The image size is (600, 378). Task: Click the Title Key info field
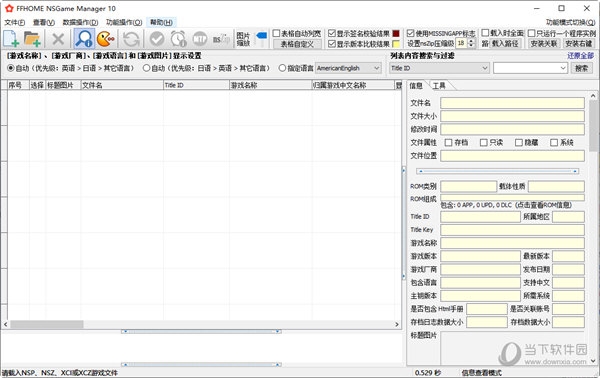pyautogui.click(x=512, y=230)
